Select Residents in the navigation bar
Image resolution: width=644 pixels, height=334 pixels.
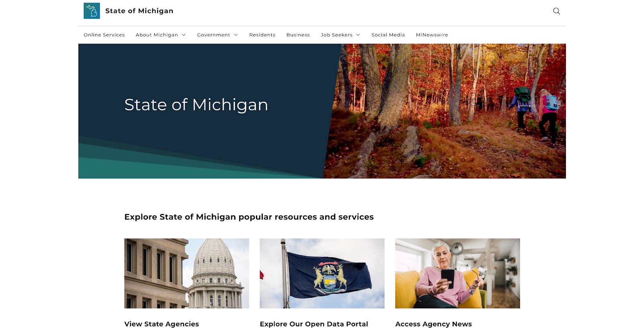262,35
